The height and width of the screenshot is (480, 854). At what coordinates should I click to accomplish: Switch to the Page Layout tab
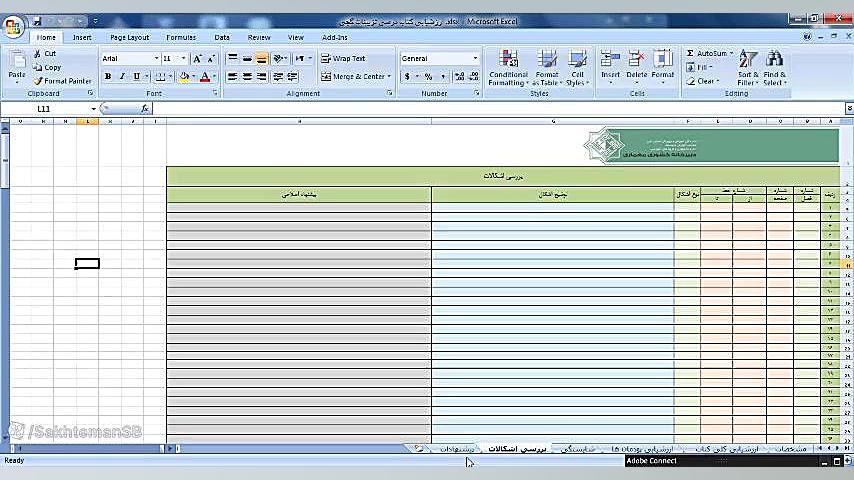coord(130,37)
